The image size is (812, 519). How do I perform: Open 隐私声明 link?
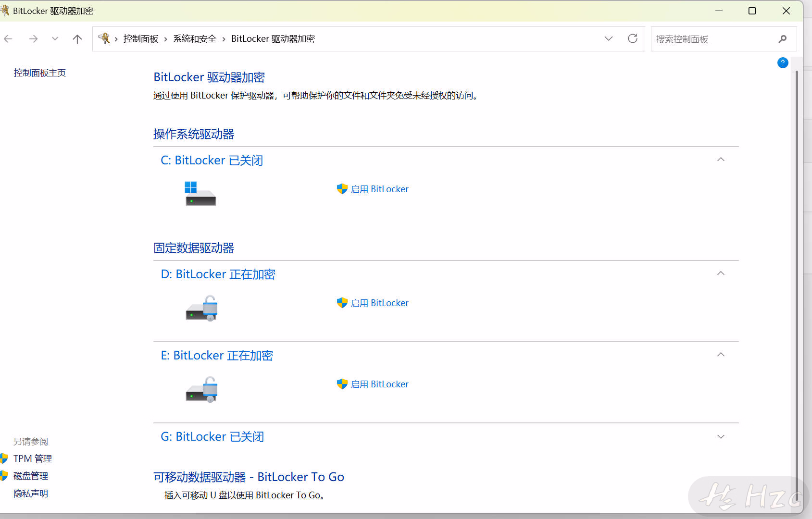tap(31, 494)
